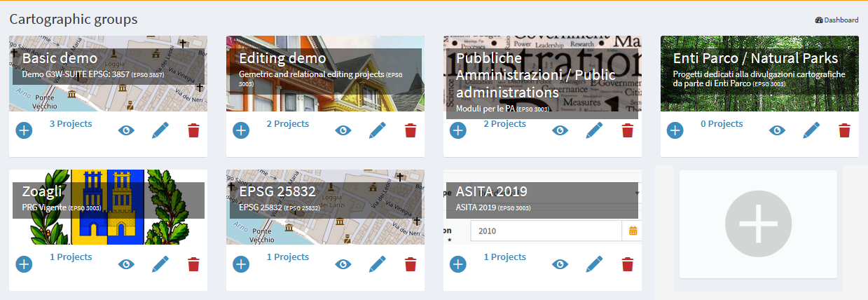Delete the ASITA 2019 group

628,264
